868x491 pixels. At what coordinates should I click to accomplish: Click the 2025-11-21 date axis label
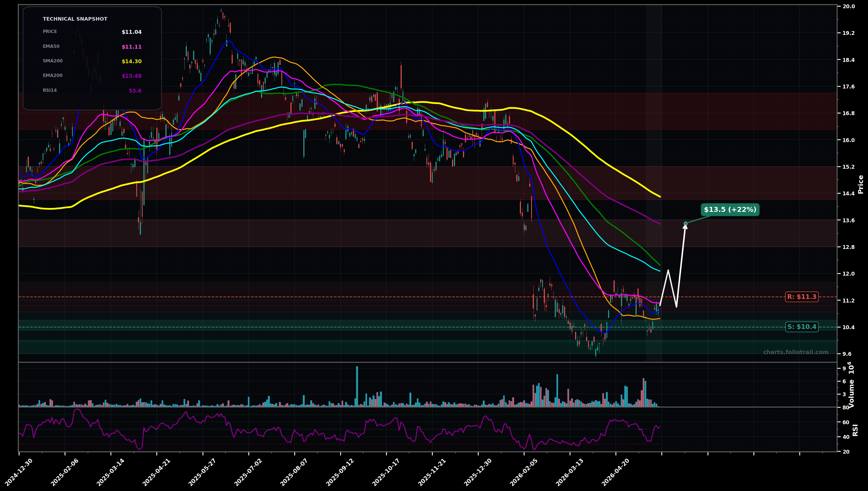coord(432,472)
